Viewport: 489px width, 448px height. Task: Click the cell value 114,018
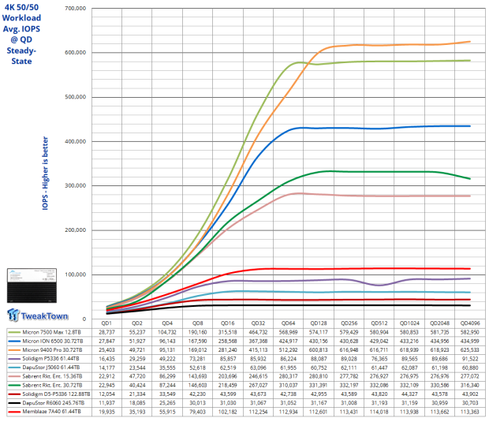tap(379, 412)
